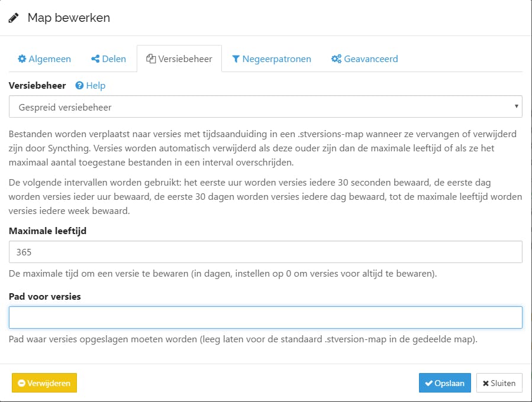
Task: Click the pencil icon beside Map bewerken
Action: 14,18
